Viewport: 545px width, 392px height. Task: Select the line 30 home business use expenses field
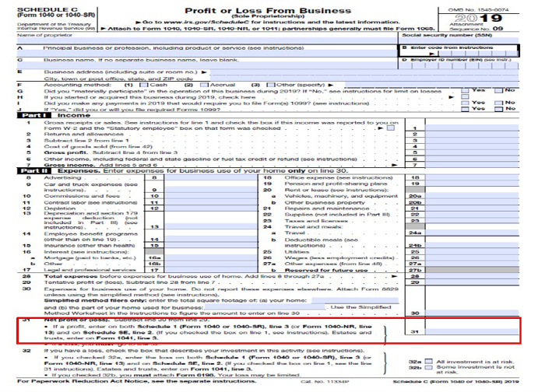click(473, 313)
